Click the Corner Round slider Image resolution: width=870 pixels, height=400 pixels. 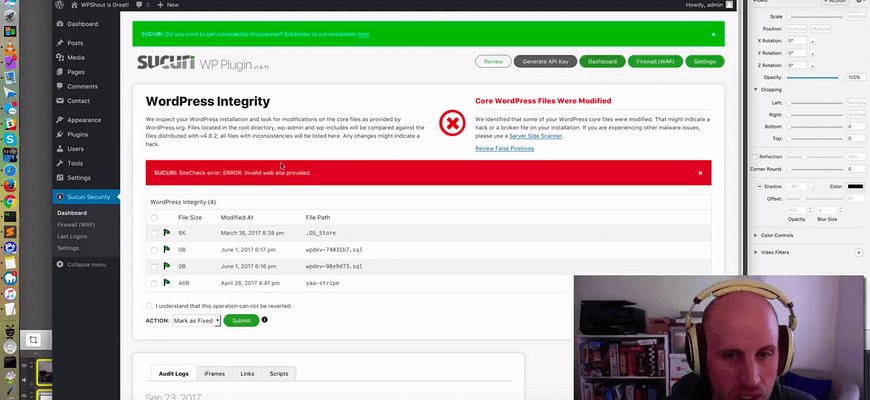point(815,169)
